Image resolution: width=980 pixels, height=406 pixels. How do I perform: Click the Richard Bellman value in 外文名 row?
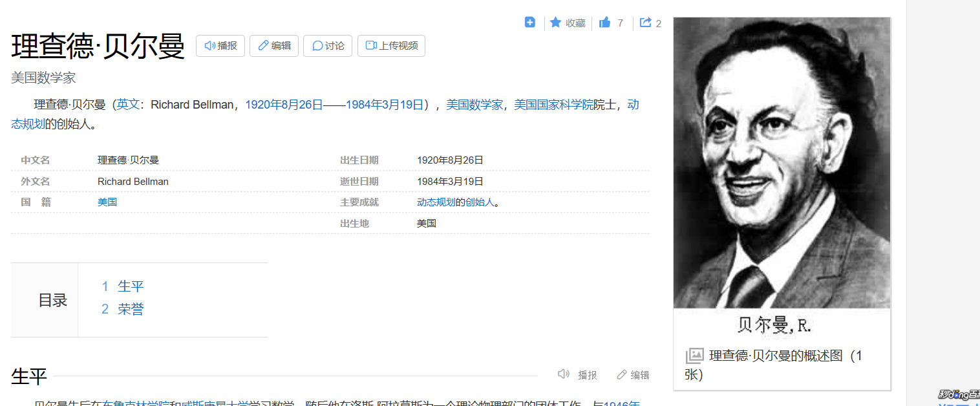tap(133, 182)
